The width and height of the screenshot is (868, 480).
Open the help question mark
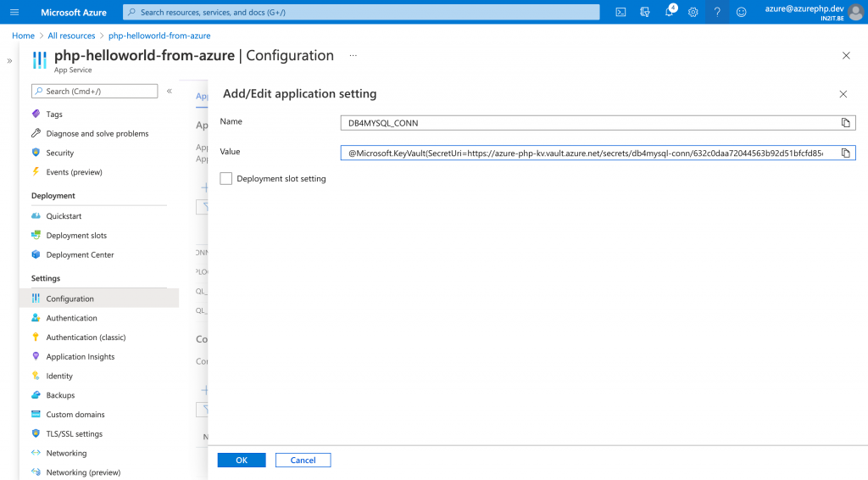(x=717, y=12)
